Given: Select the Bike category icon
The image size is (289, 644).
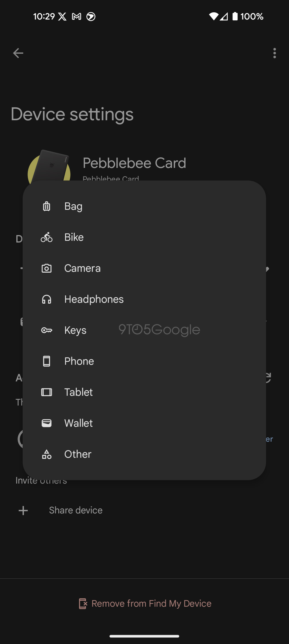Looking at the screenshot, I should coord(46,237).
